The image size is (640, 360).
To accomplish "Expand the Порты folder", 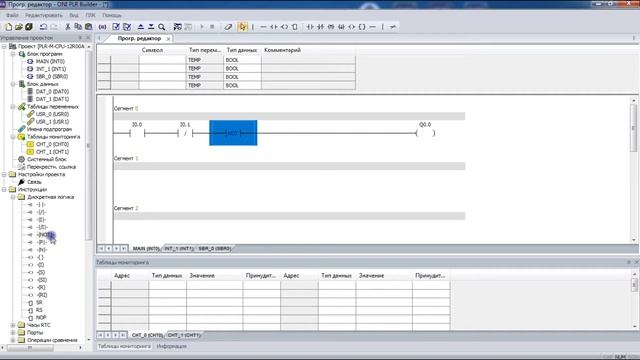I will [13, 333].
